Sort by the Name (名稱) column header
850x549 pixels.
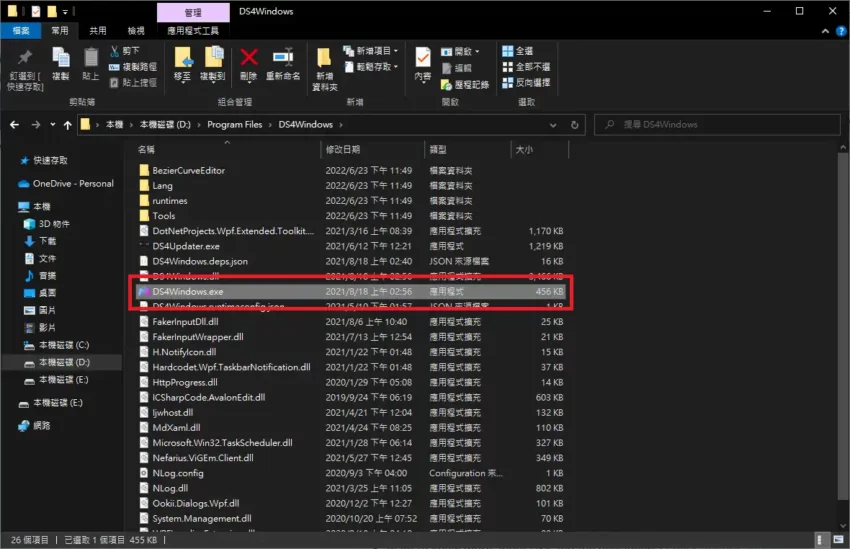[227, 149]
